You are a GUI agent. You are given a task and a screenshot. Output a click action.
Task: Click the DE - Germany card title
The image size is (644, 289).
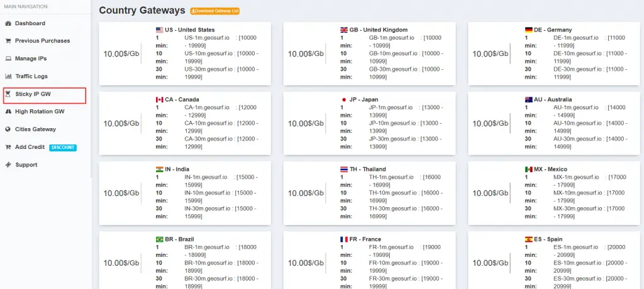click(x=553, y=30)
